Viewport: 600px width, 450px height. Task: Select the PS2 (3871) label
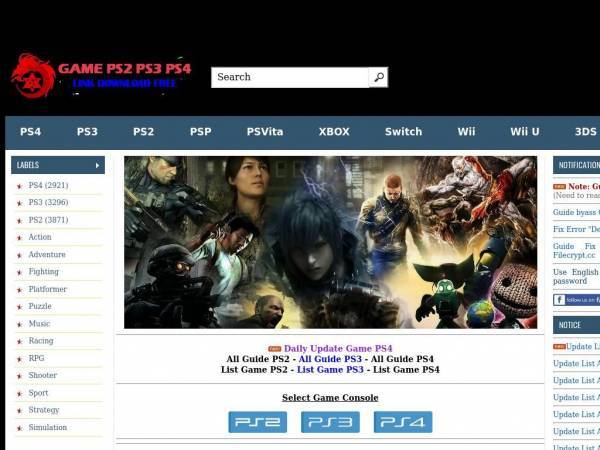tap(48, 220)
